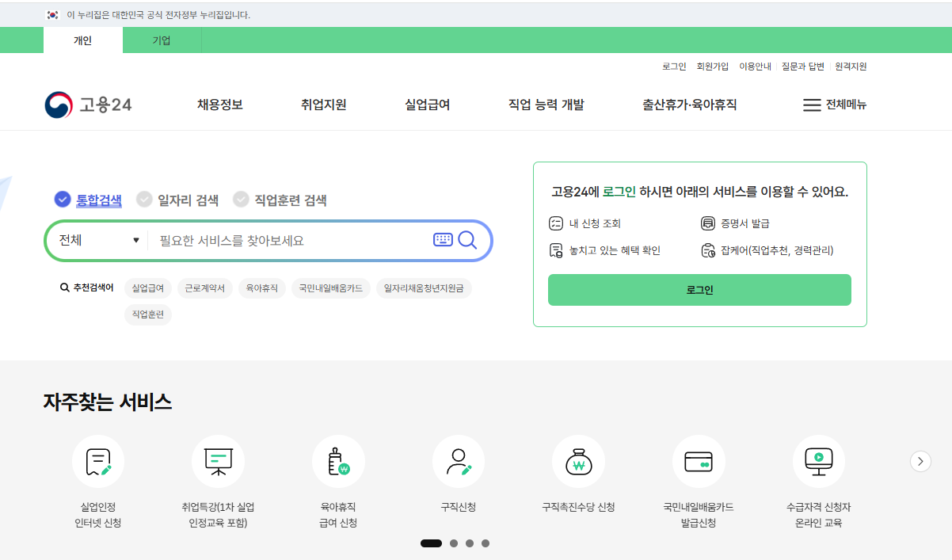Image resolution: width=952 pixels, height=560 pixels.
Task: Click the 국민내일배움카드 발급신청 card icon
Action: pos(699,460)
